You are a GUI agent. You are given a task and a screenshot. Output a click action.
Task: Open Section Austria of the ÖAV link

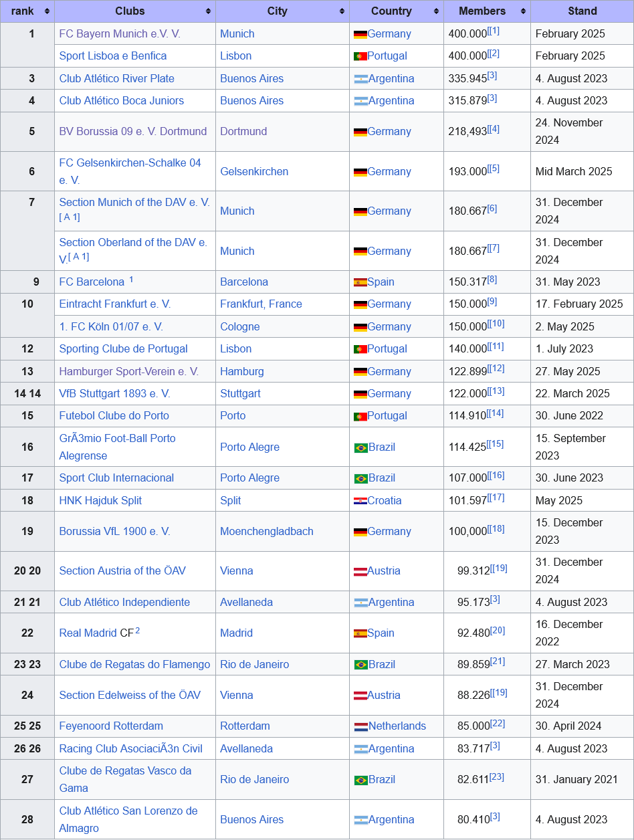coord(122,570)
